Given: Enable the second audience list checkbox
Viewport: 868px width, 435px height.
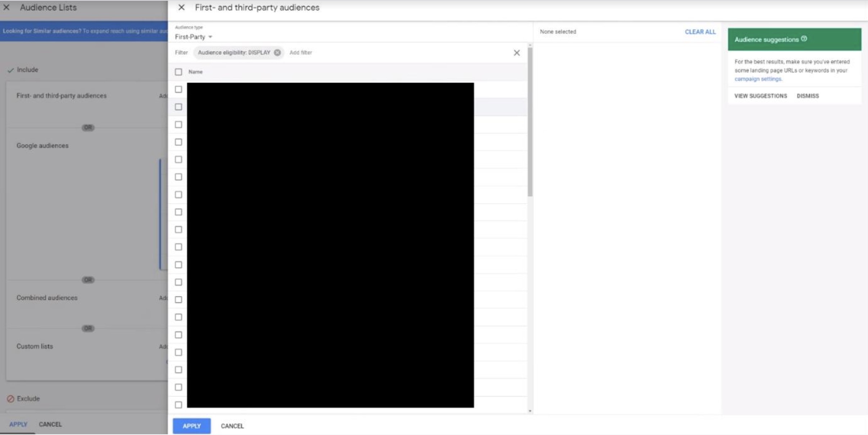Looking at the screenshot, I should tap(178, 107).
